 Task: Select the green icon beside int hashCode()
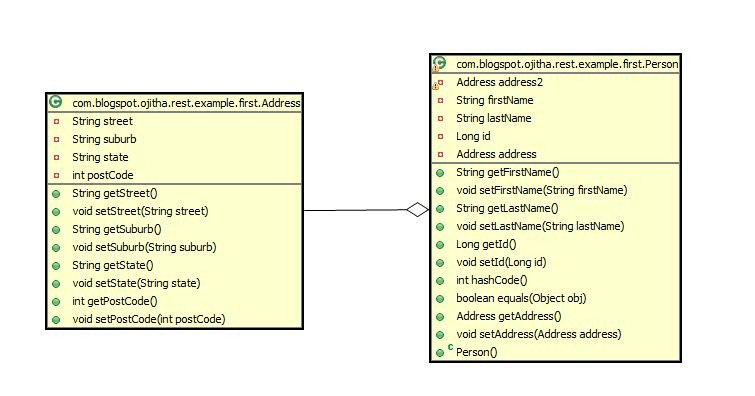point(440,281)
